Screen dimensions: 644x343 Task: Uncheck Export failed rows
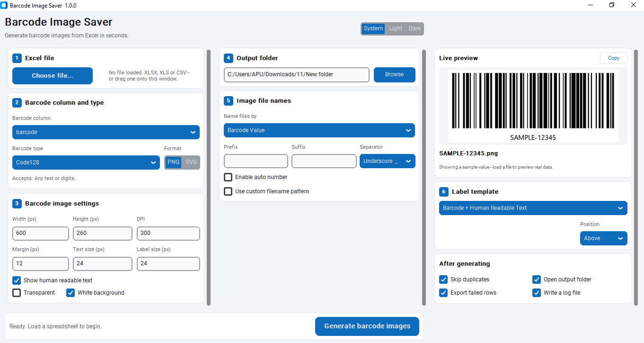[x=443, y=293]
